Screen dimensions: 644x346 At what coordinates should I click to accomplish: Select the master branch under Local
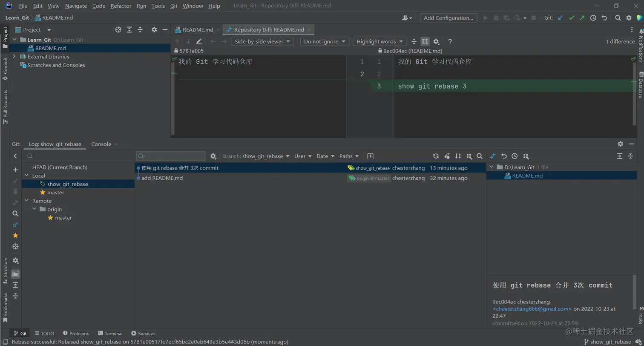[x=56, y=193]
